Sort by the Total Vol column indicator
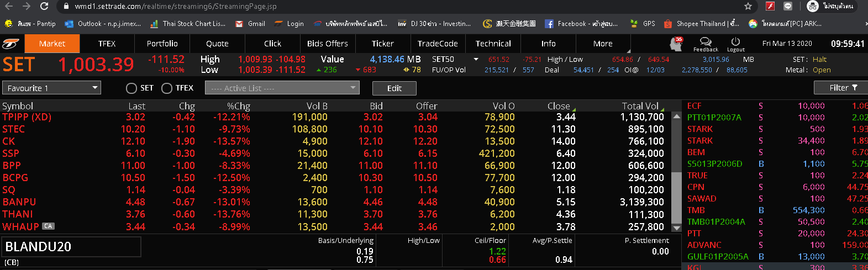Viewport: 868px width, 270px height. click(x=662, y=109)
